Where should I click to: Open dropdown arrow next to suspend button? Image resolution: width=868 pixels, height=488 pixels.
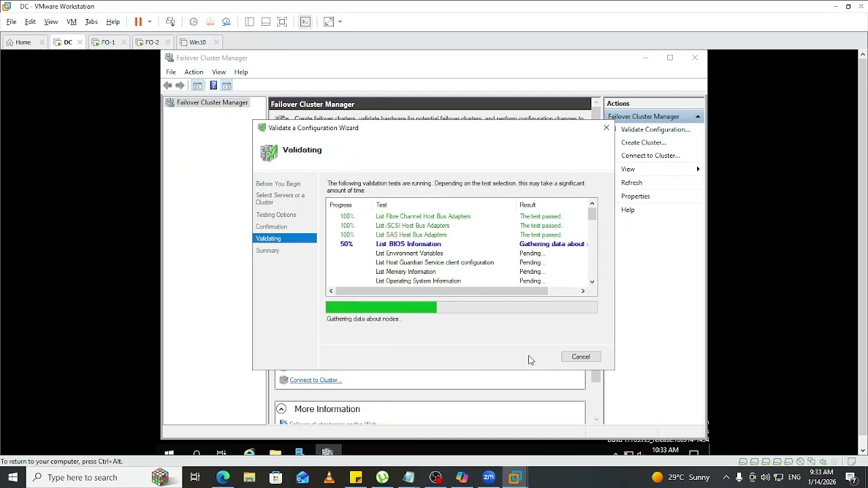[x=150, y=22]
